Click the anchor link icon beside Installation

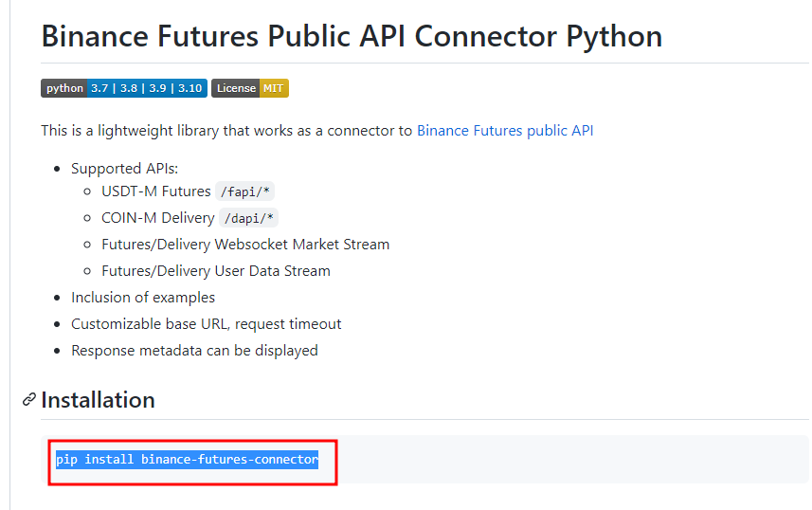(x=29, y=400)
